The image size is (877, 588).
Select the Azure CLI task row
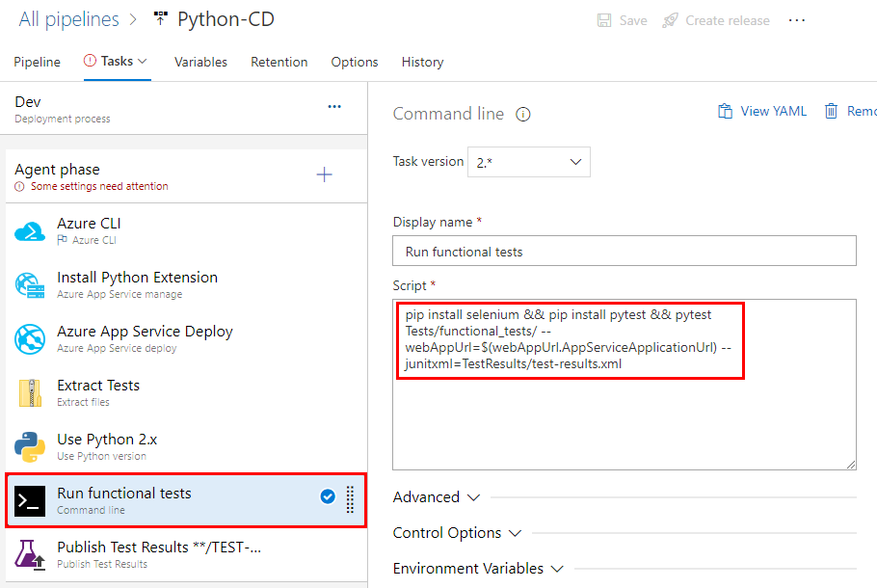click(x=186, y=231)
